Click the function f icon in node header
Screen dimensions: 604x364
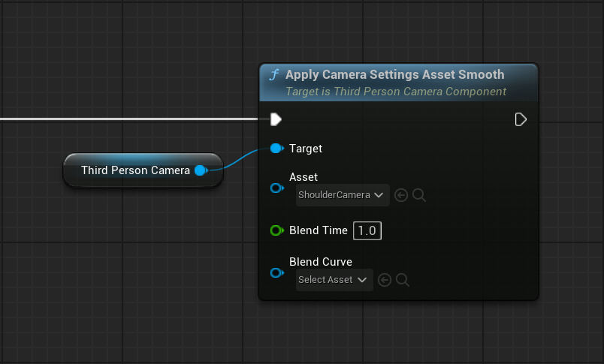click(274, 75)
